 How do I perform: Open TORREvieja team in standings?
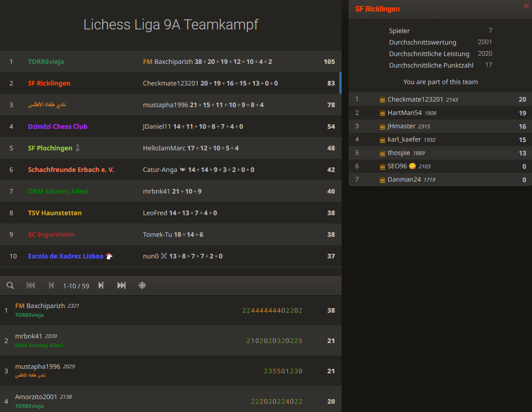coord(46,62)
